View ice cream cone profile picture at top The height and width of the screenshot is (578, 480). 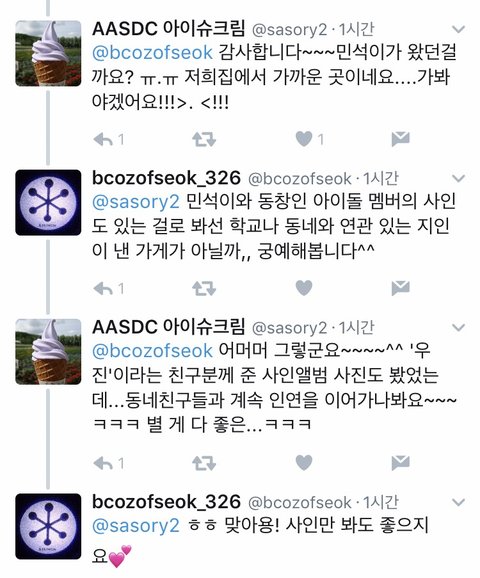[x=48, y=53]
